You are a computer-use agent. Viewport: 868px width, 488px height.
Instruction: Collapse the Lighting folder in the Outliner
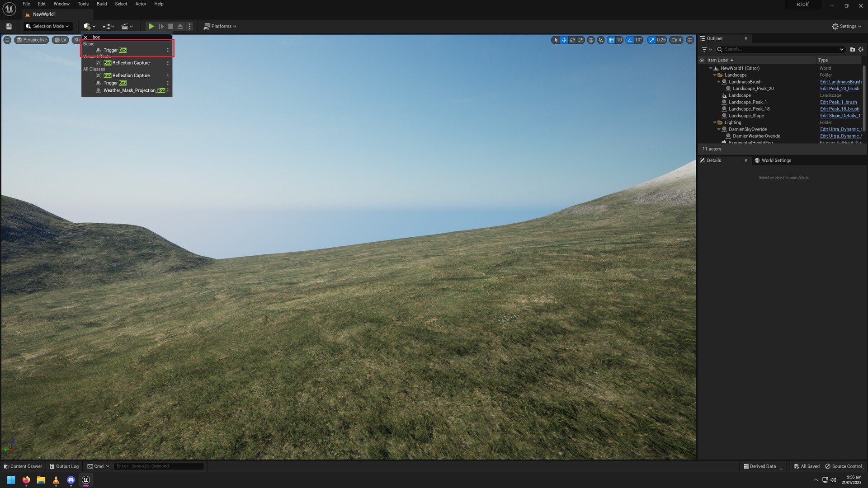715,122
